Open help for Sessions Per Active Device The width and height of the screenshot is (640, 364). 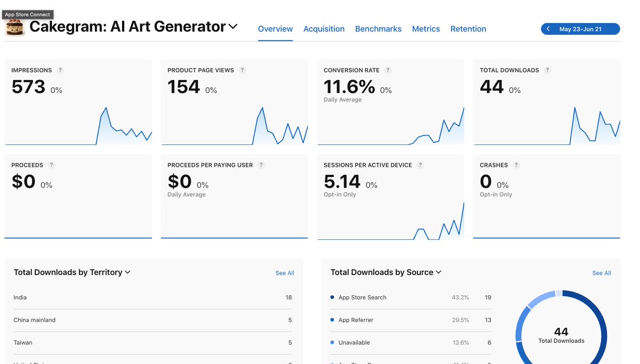coord(420,165)
